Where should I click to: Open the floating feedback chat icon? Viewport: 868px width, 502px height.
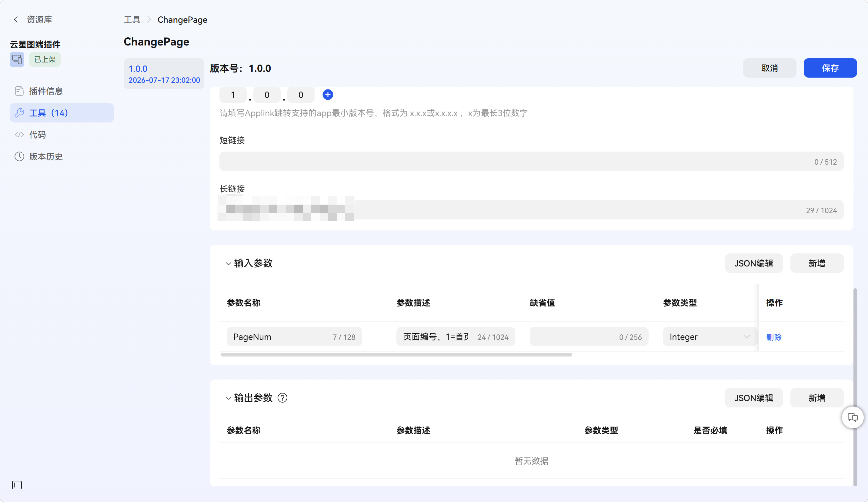click(853, 418)
